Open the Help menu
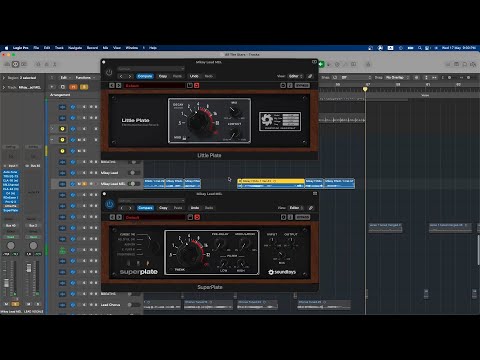Image resolution: width=480 pixels, height=360 pixels. [x=153, y=48]
